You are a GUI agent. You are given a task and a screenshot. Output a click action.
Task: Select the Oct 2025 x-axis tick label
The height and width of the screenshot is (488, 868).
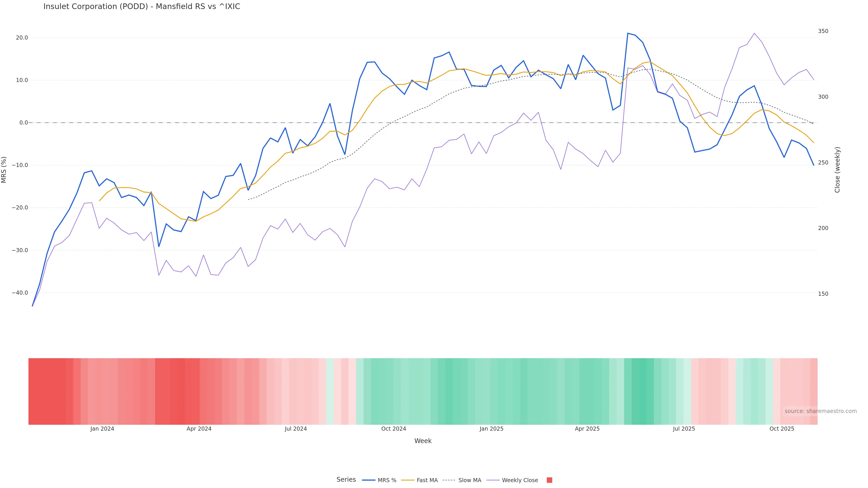(782, 429)
